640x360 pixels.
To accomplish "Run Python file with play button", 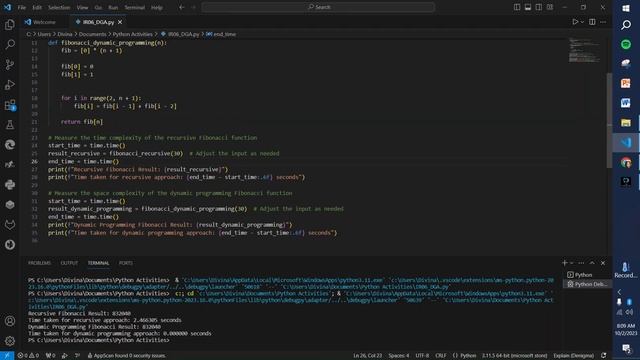I will pyautogui.click(x=575, y=22).
